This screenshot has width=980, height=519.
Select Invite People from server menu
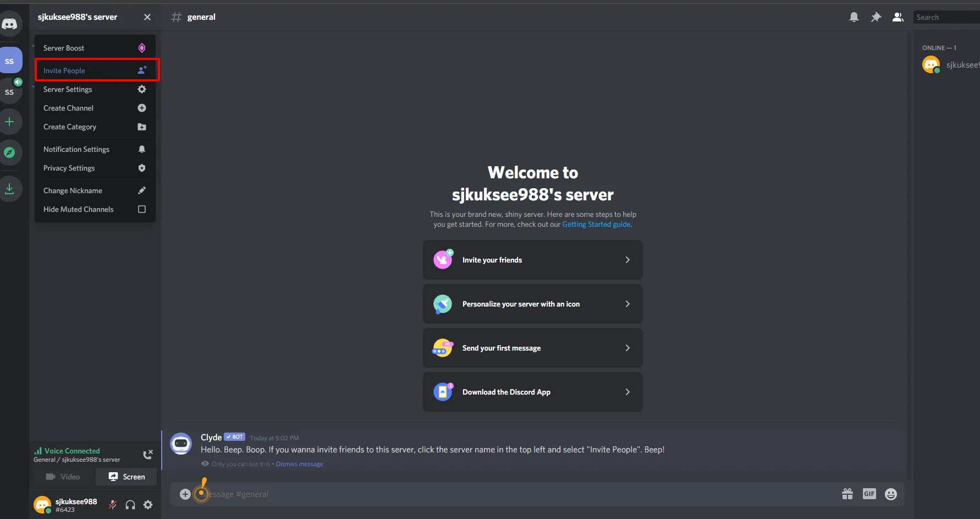click(x=95, y=70)
